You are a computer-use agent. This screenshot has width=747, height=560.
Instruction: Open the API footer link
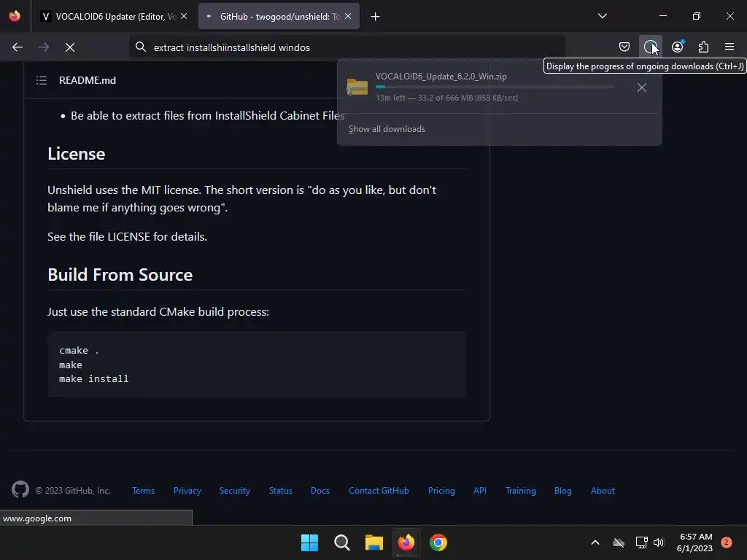[x=480, y=491]
